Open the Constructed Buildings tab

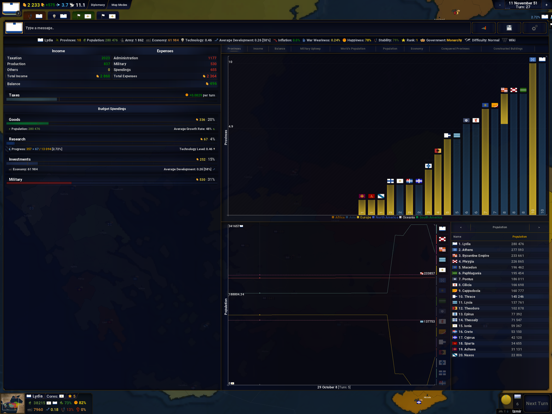(508, 49)
